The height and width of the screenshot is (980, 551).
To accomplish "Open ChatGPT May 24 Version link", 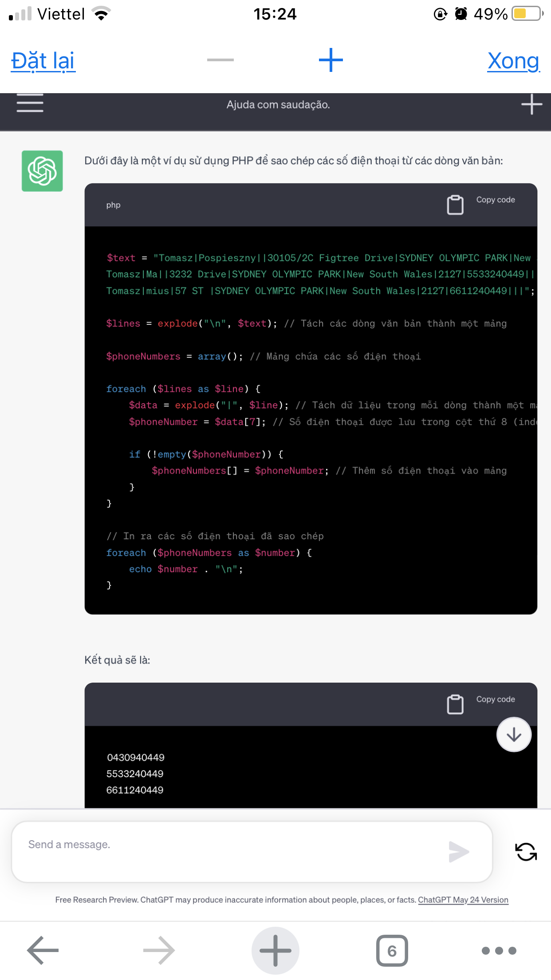I will pos(463,900).
